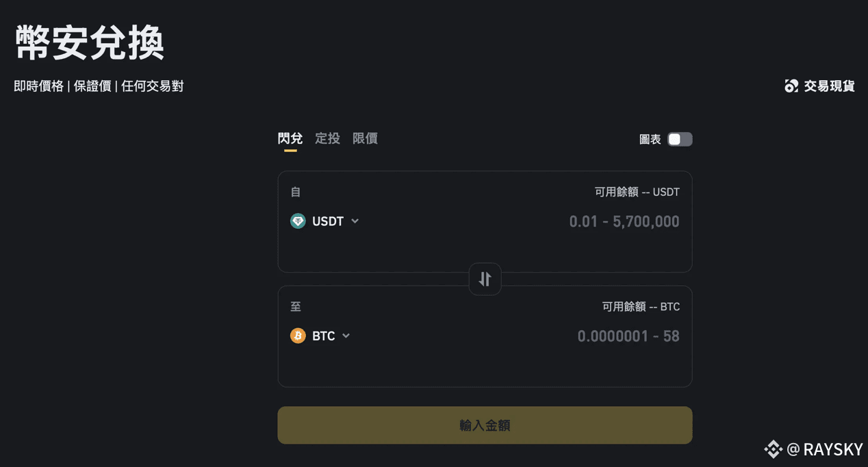Viewport: 868px width, 467px height.
Task: Click the swap direction arrows between panels
Action: point(485,279)
